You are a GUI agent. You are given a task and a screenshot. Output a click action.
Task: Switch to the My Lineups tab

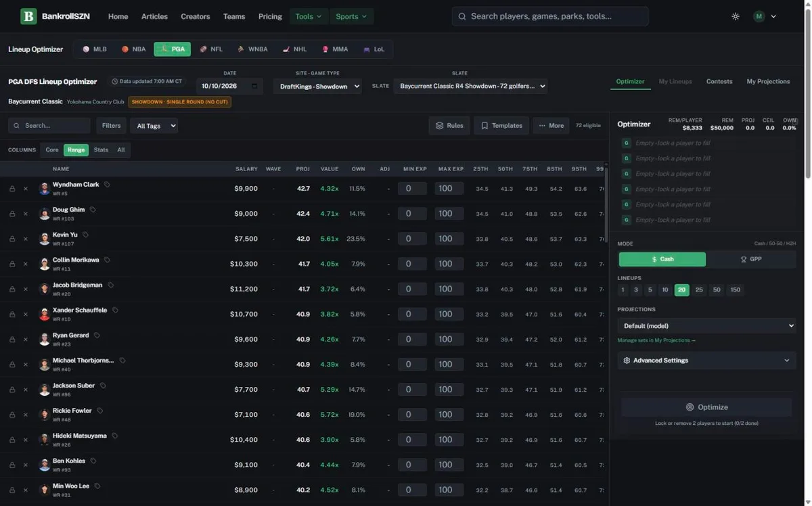675,81
